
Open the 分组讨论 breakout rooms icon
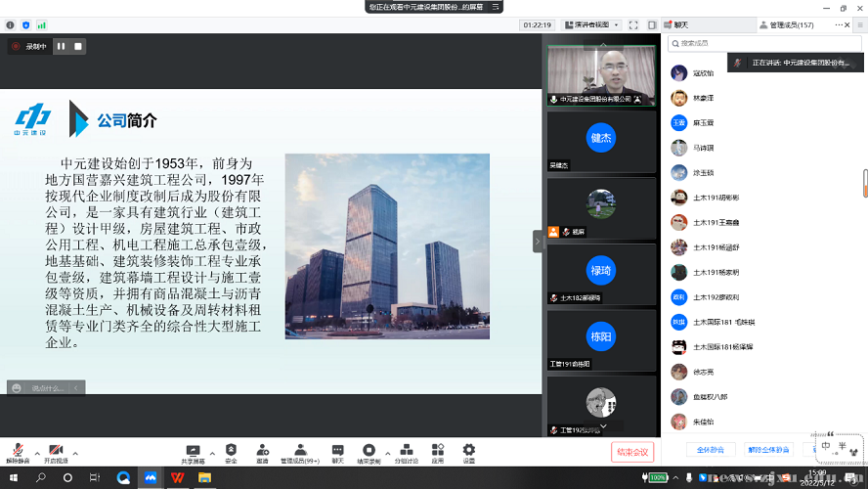click(406, 453)
